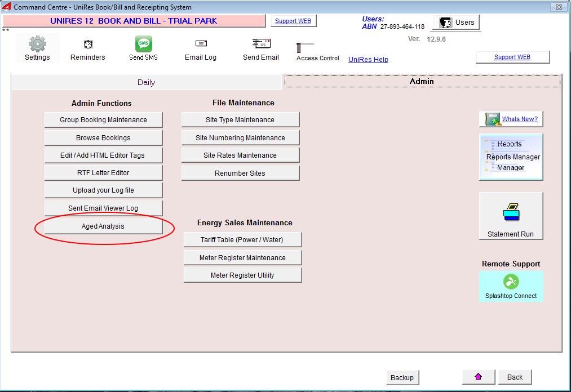Open the Settings gear icon
Screen dimensions: 571x392
pyautogui.click(x=37, y=44)
